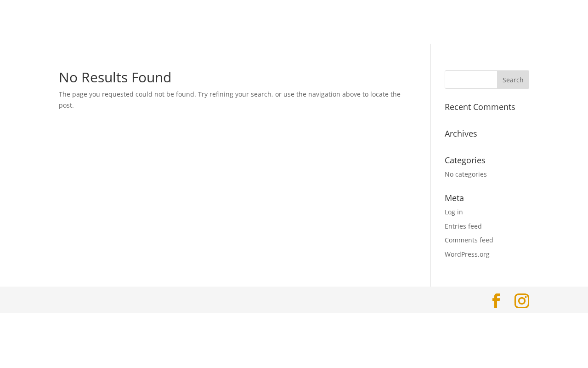Image resolution: width=588 pixels, height=368 pixels.
Task: Visit the WordPress.org link
Action: point(467,254)
